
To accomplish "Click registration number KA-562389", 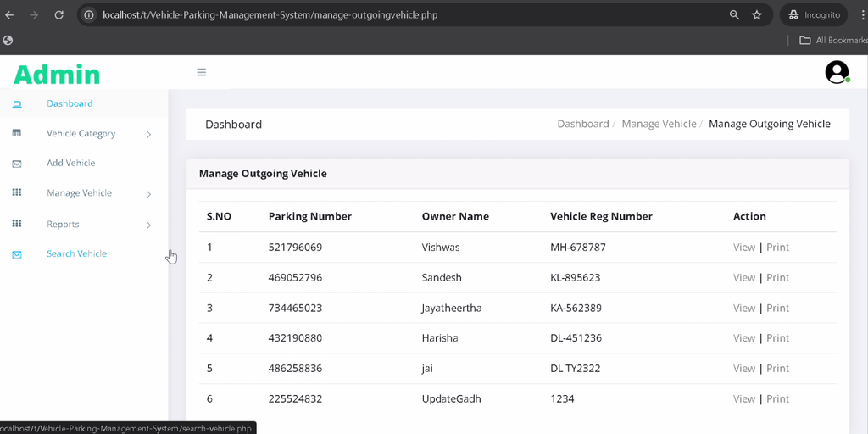I will 576,308.
